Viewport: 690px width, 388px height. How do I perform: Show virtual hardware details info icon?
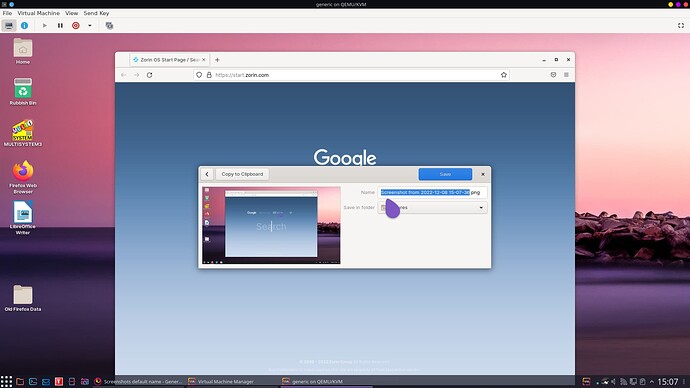tap(25, 26)
